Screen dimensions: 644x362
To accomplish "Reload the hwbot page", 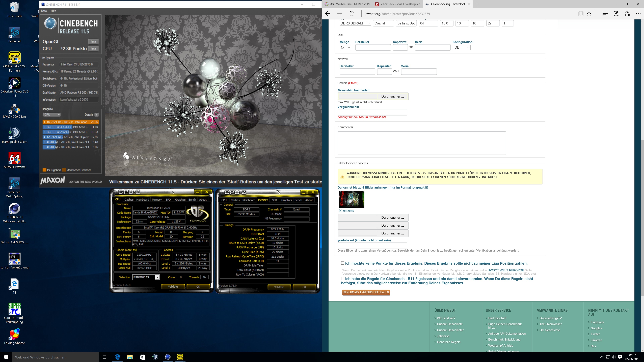I will tap(352, 14).
